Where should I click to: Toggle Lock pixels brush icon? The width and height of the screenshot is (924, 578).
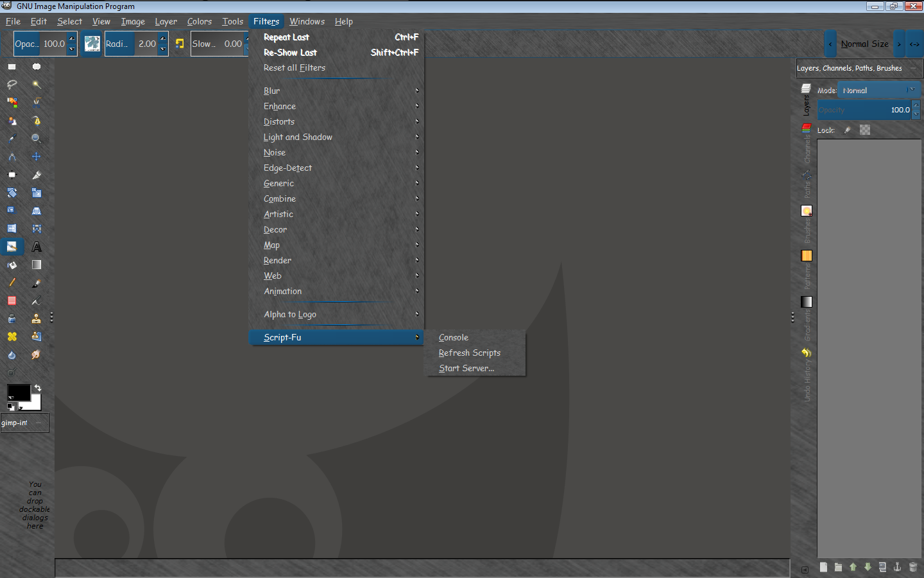pos(848,130)
